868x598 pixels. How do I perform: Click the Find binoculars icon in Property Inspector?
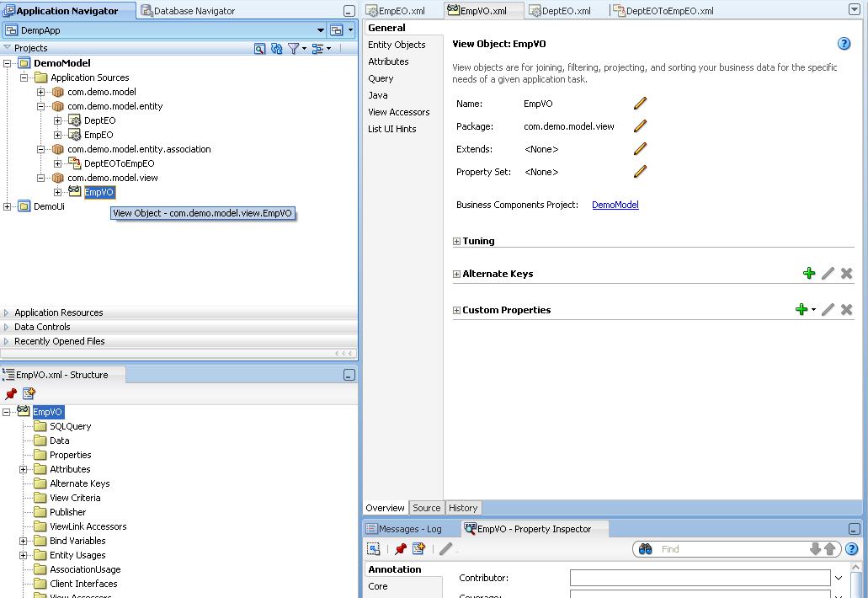(x=645, y=548)
